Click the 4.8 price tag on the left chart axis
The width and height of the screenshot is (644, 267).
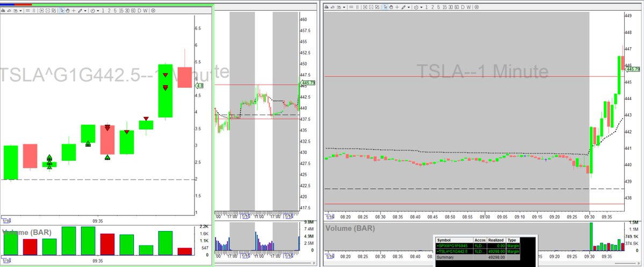click(x=200, y=86)
